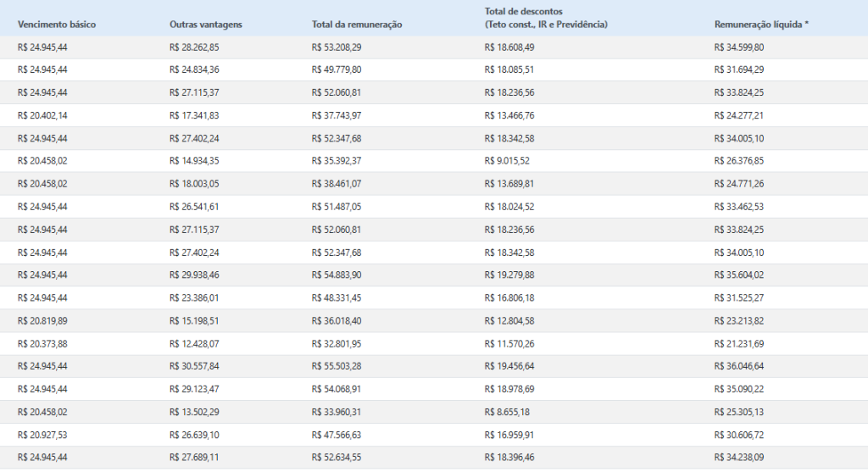Viewport: 868px width, 472px height.
Task: Select the Total de descontos column header
Action: pyautogui.click(x=546, y=18)
